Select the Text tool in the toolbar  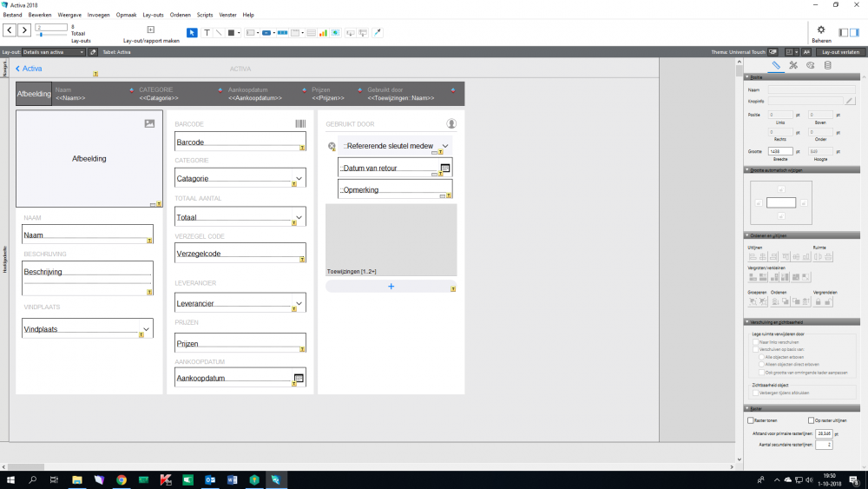207,33
